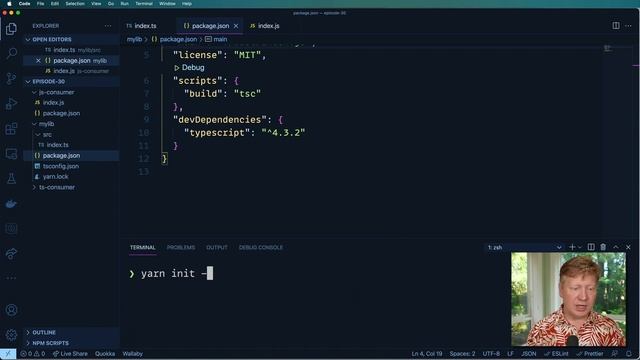Open the File menu
Viewport: 640px width, 360px height.
[x=40, y=4]
